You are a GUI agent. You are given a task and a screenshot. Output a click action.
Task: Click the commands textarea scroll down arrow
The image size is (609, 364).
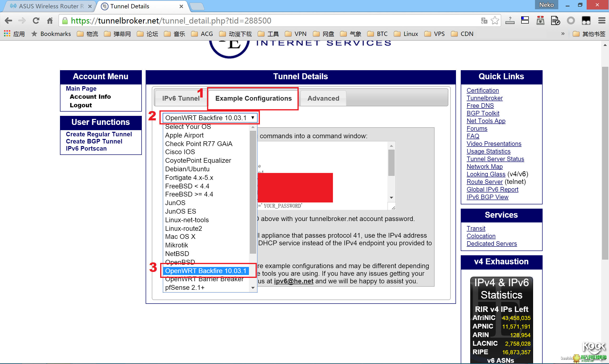coord(391,198)
